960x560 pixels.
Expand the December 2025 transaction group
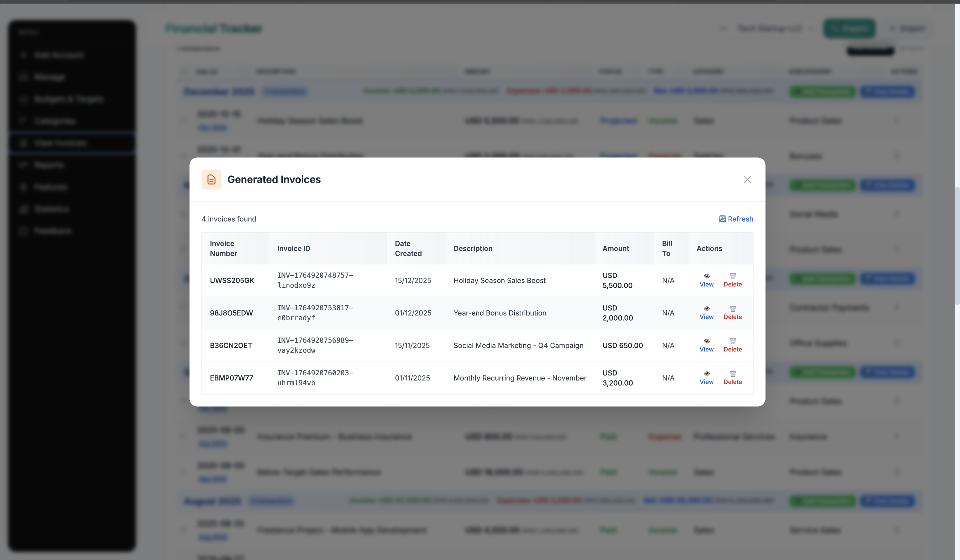point(285,91)
